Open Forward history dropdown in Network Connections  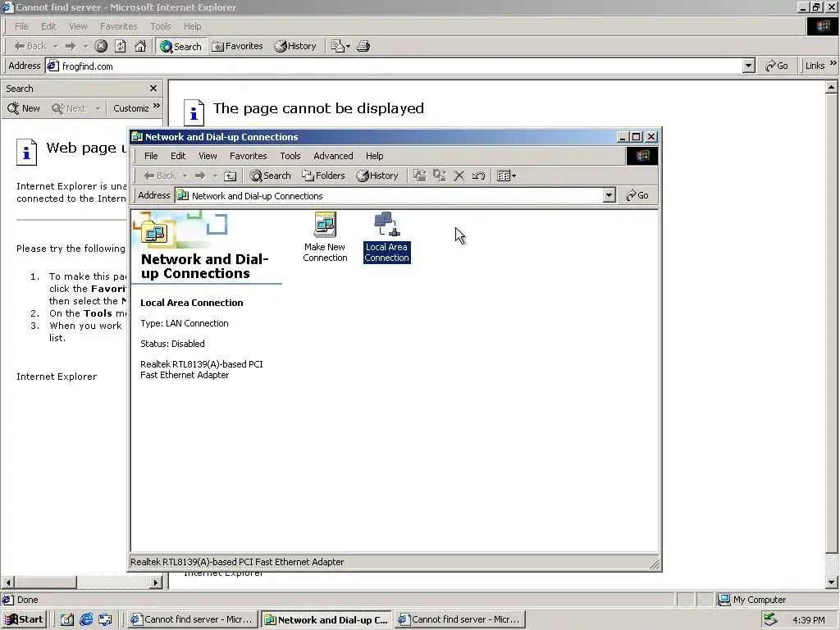click(216, 176)
